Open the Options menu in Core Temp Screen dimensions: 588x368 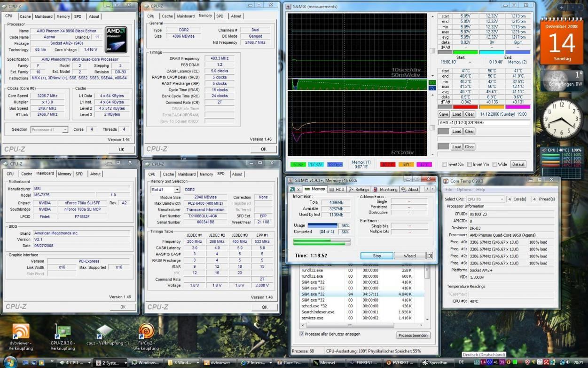point(464,190)
